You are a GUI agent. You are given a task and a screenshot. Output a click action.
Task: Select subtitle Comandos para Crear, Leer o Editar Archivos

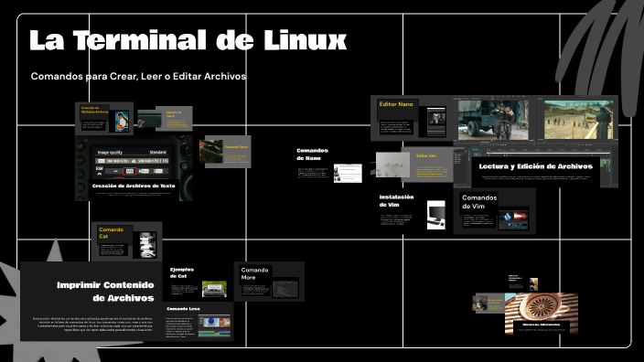[138, 77]
